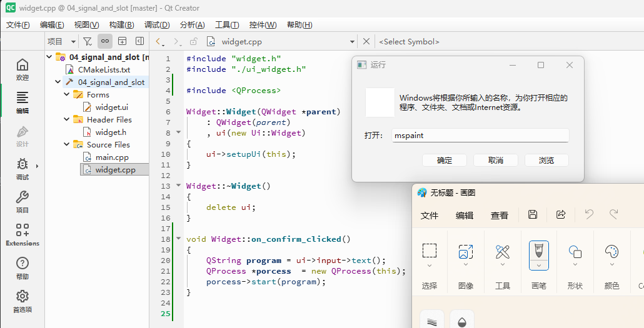This screenshot has height=328, width=644.
Task: Open the widget.cpp open documents dropdown
Action: coord(352,42)
